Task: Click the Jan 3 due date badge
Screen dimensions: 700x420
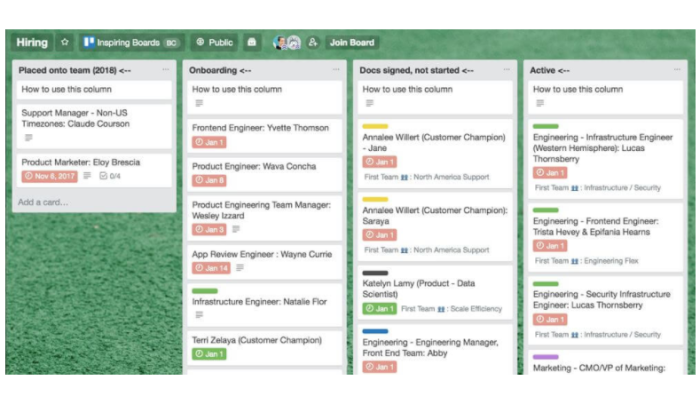Action: click(x=209, y=229)
